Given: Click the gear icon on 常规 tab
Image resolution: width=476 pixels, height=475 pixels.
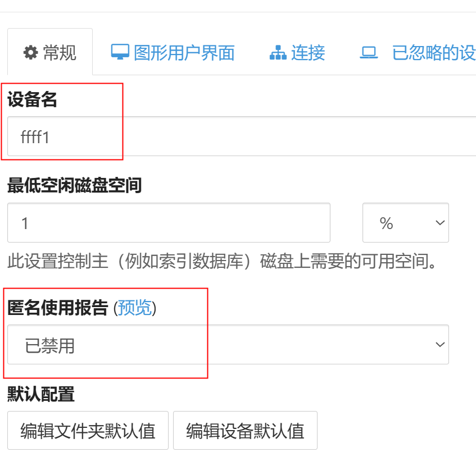Looking at the screenshot, I should (30, 53).
